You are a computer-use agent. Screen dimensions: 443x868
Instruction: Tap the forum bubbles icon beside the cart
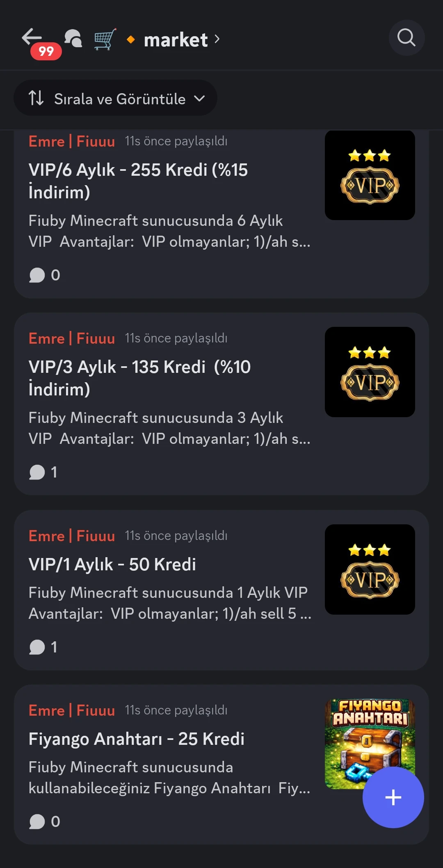point(73,39)
